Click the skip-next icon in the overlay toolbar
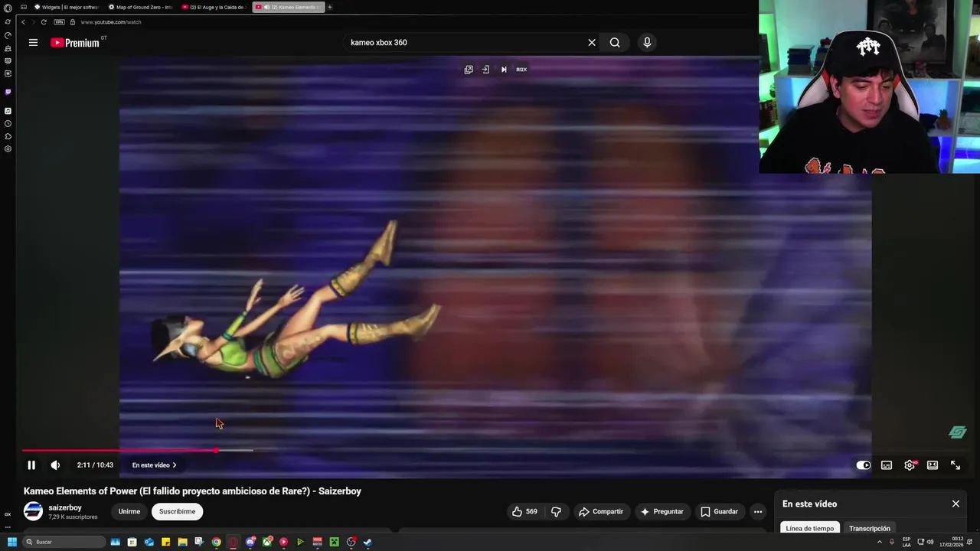The image size is (980, 551). (x=504, y=70)
